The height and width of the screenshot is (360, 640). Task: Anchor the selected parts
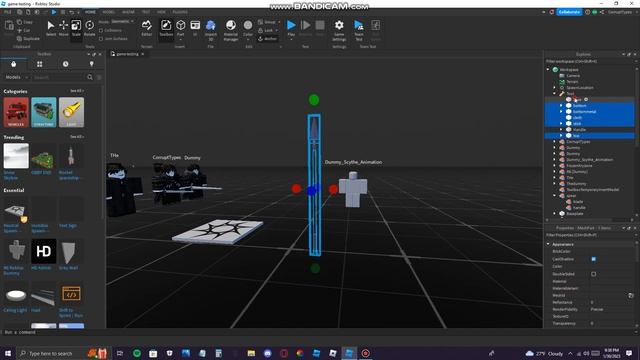click(267, 39)
